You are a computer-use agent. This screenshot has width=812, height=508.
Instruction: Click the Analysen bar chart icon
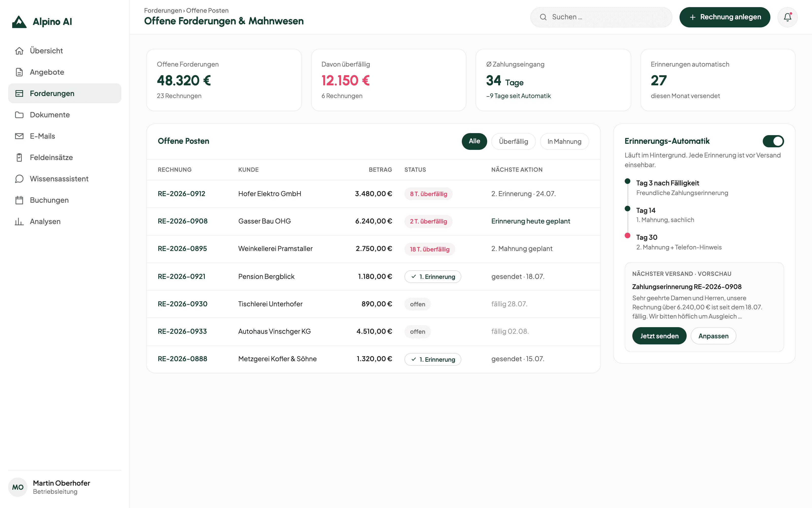tap(19, 221)
